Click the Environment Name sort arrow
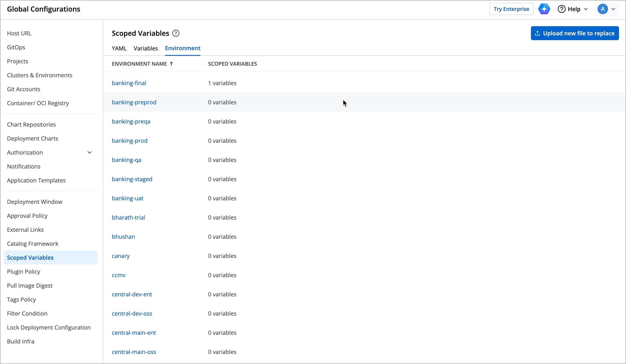The width and height of the screenshot is (626, 364). click(171, 64)
